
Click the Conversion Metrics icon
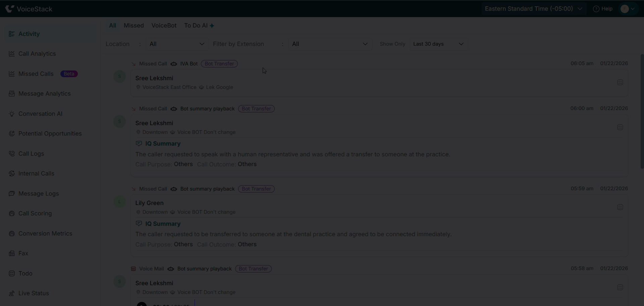pyautogui.click(x=12, y=234)
